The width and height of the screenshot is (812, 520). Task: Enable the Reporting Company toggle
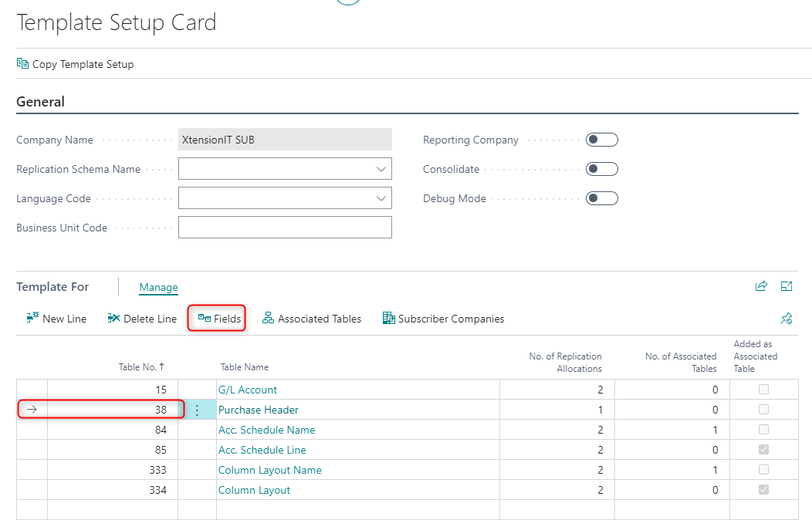pyautogui.click(x=601, y=140)
